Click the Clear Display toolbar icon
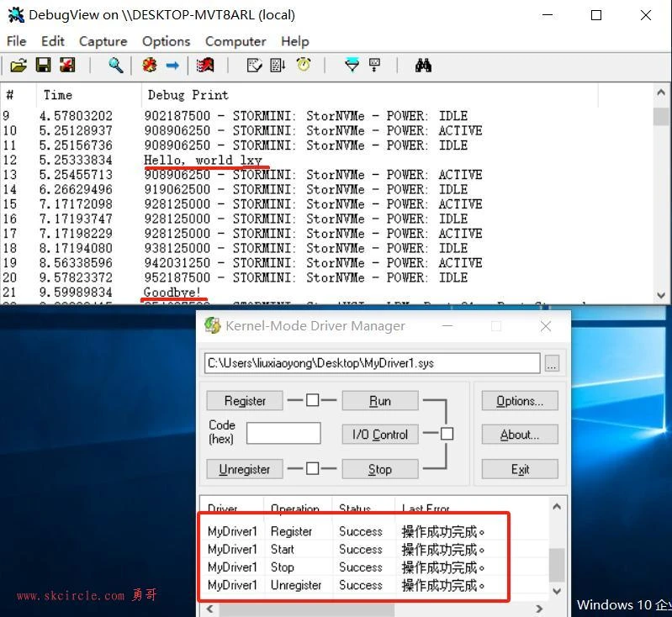Screen dimensions: 672x617 point(204,66)
